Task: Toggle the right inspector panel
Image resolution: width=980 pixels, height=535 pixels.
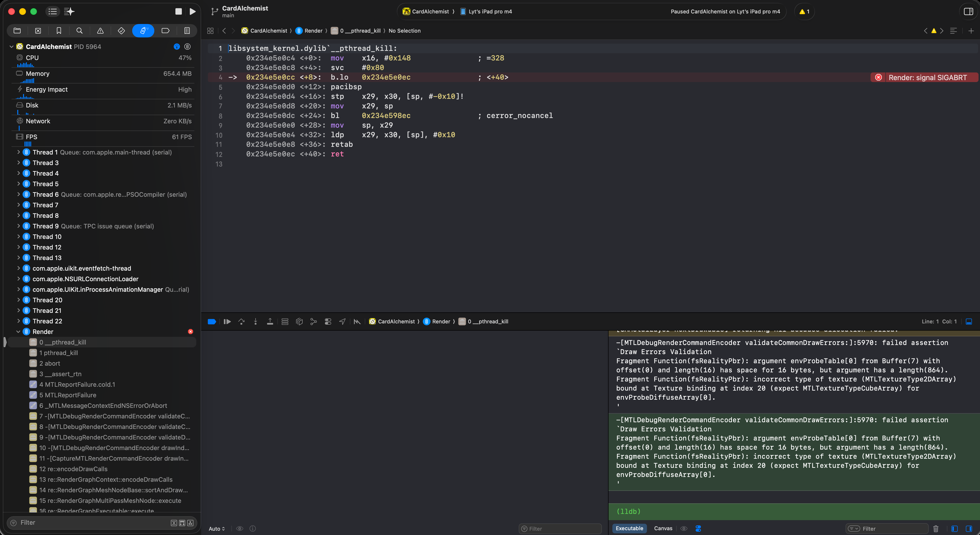Action: point(968,12)
